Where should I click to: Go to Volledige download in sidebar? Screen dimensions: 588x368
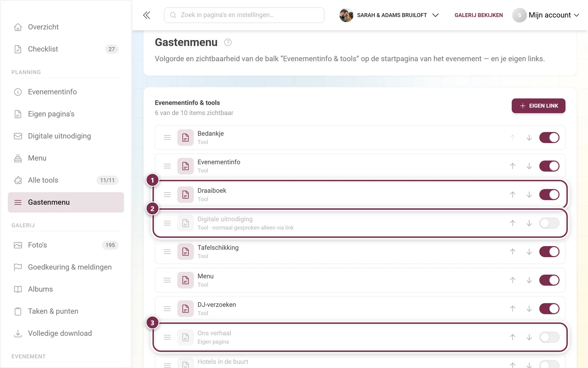click(66, 334)
